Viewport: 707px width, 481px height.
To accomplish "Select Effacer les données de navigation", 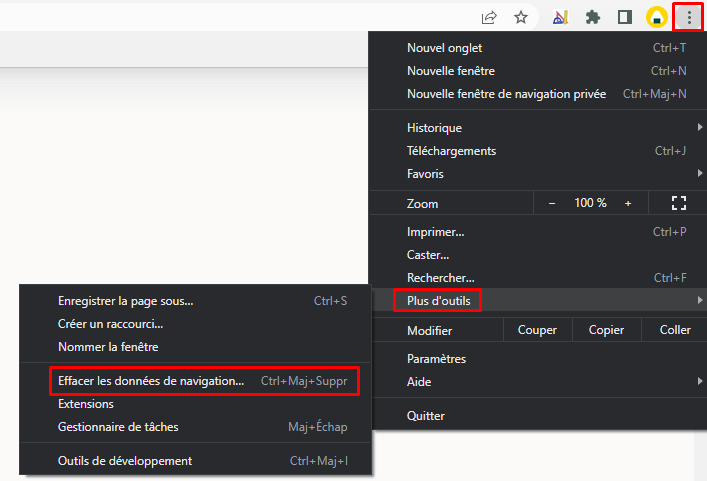I will coord(151,381).
